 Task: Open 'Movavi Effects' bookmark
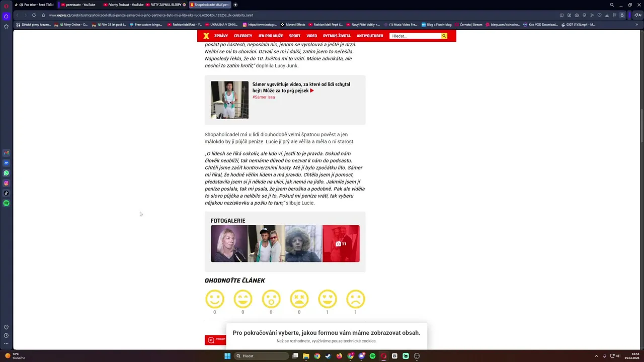pos(293,24)
